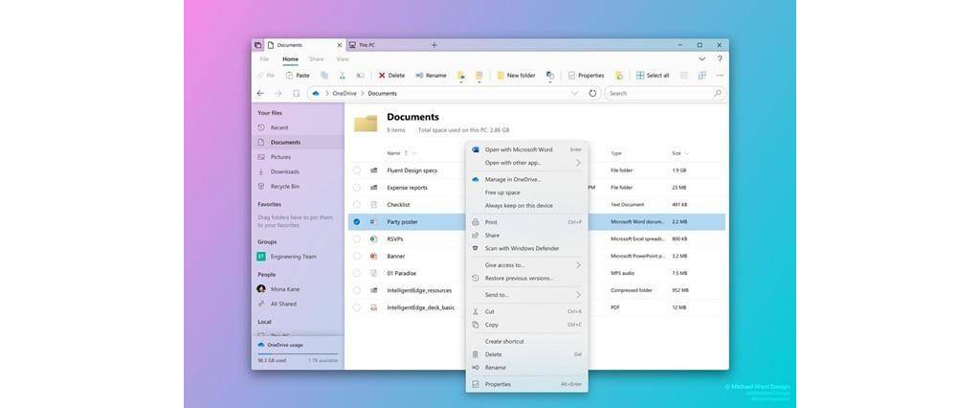The image size is (980, 408).
Task: Uncheck the Party poster selection checkbox
Action: click(x=357, y=221)
